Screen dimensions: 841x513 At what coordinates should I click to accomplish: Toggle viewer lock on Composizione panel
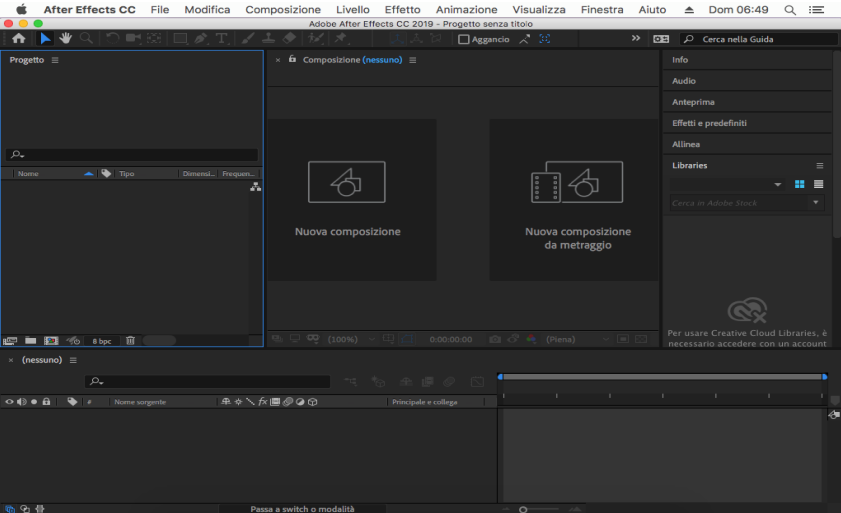292,59
